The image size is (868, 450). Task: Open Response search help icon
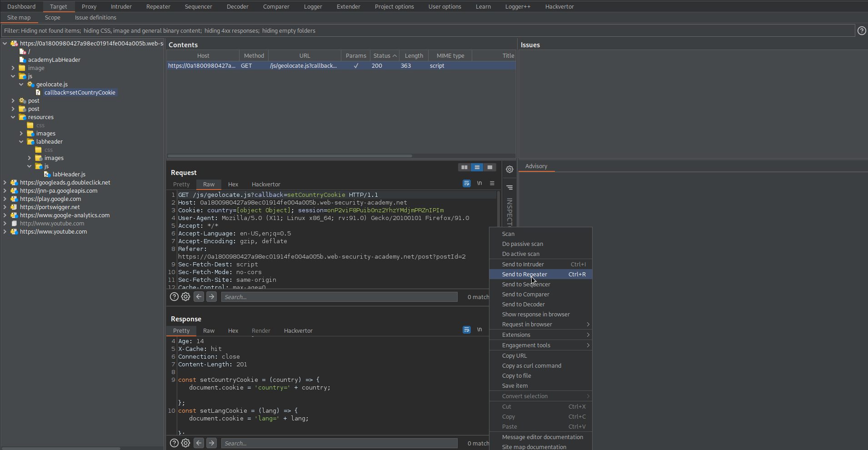[x=174, y=443]
